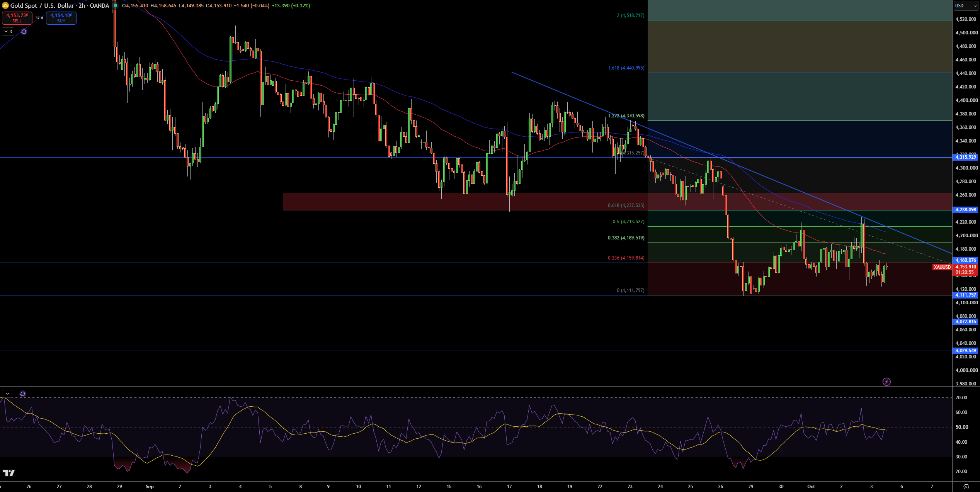Click the Sep date on time axis
This screenshot has width=980, height=492.
(x=150, y=487)
